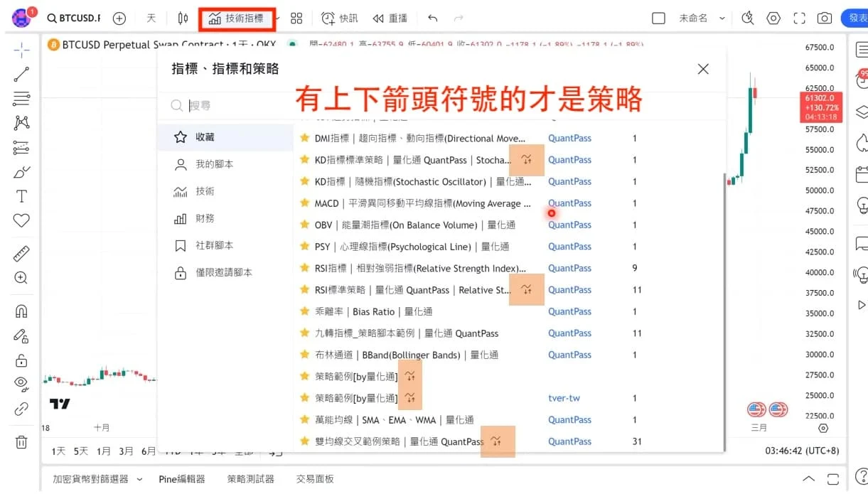868x494 pixels.
Task: Enter fullscreen mode
Action: click(799, 18)
